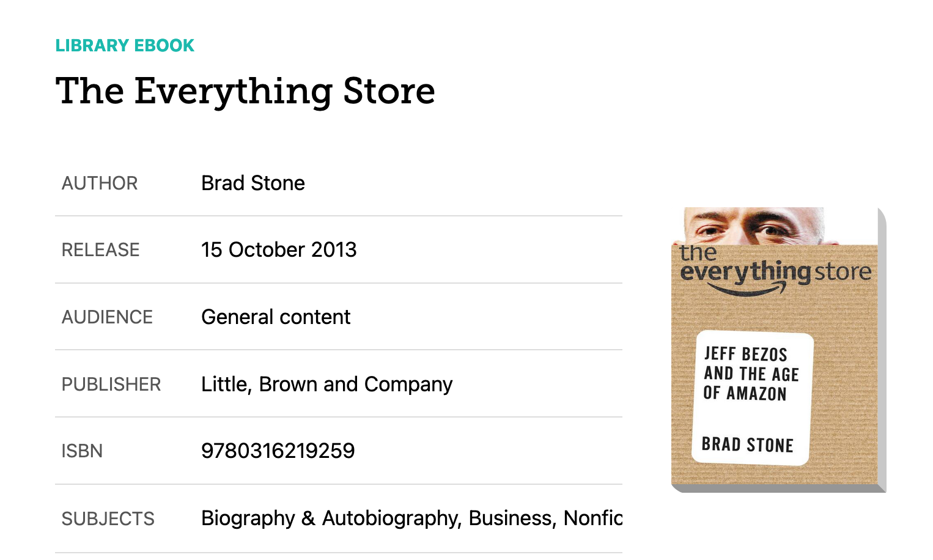Open the truncated Nonfiction subject link
The image size is (933, 560).
592,518
